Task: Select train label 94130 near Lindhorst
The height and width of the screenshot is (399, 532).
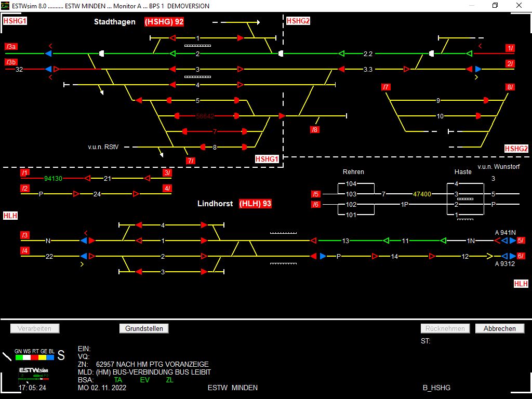Action: [54, 177]
